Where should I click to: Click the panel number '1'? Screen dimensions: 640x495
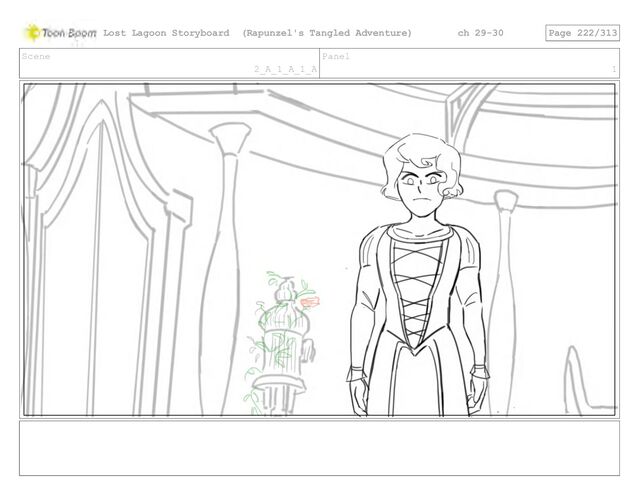pyautogui.click(x=613, y=69)
